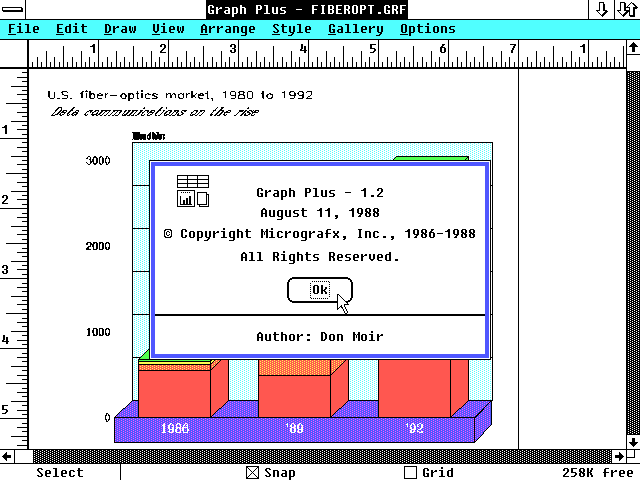
Task: Click the '89 x-axis label
Action: (x=294, y=428)
